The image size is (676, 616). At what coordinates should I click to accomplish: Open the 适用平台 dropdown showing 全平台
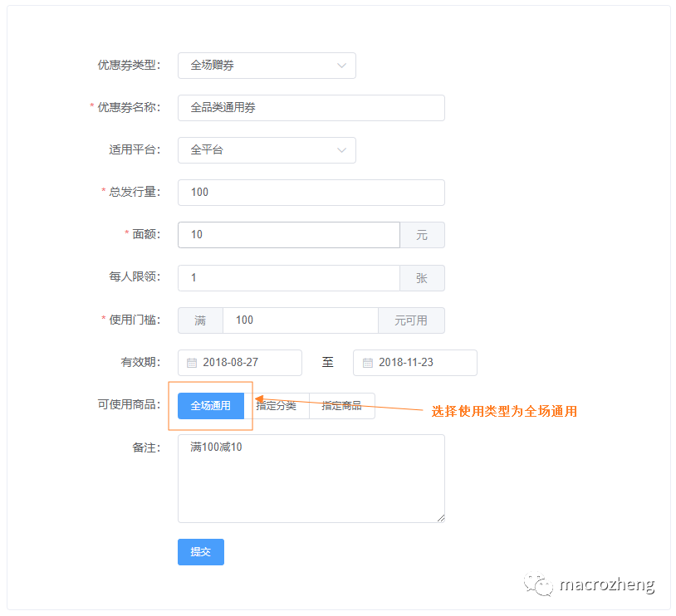(267, 150)
